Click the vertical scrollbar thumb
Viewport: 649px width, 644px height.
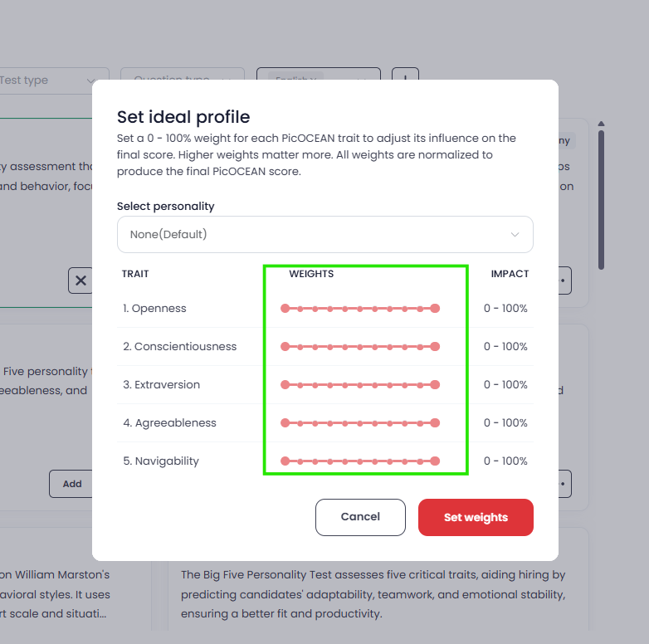602,200
